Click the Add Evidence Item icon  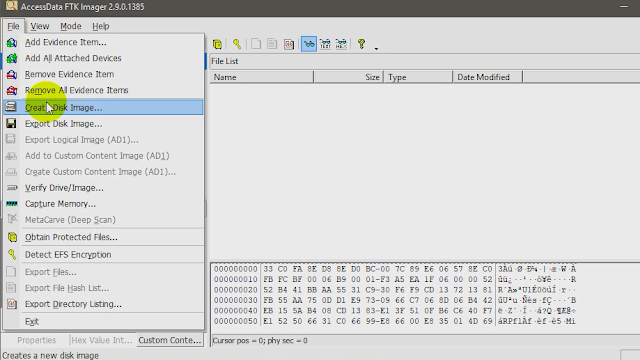pyautogui.click(x=11, y=42)
